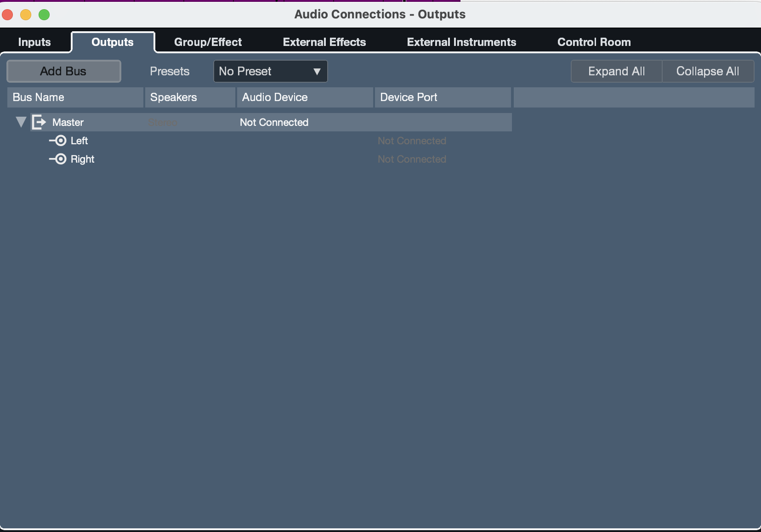Open Master bus Audio Device selector
Screen dimensions: 761x532
coord(305,122)
